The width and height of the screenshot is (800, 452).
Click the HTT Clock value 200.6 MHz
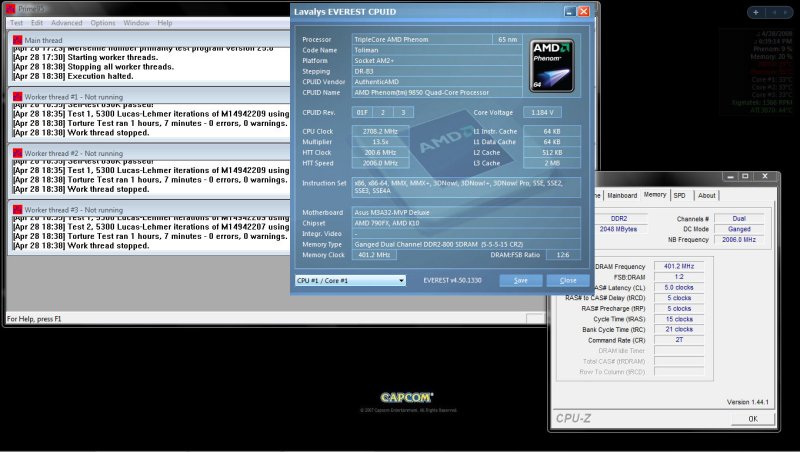tap(380, 153)
